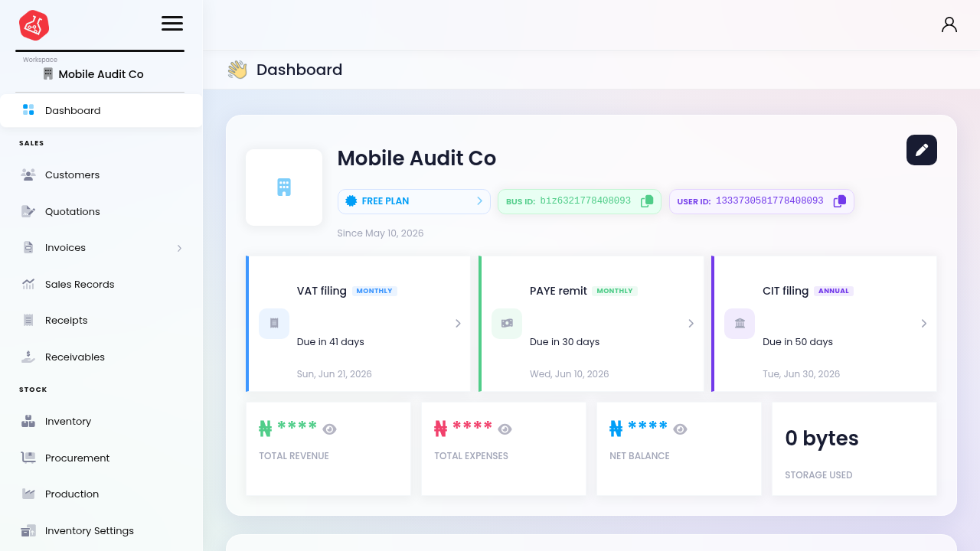Click the edit pencil button
The height and width of the screenshot is (551, 980).
pyautogui.click(x=922, y=150)
